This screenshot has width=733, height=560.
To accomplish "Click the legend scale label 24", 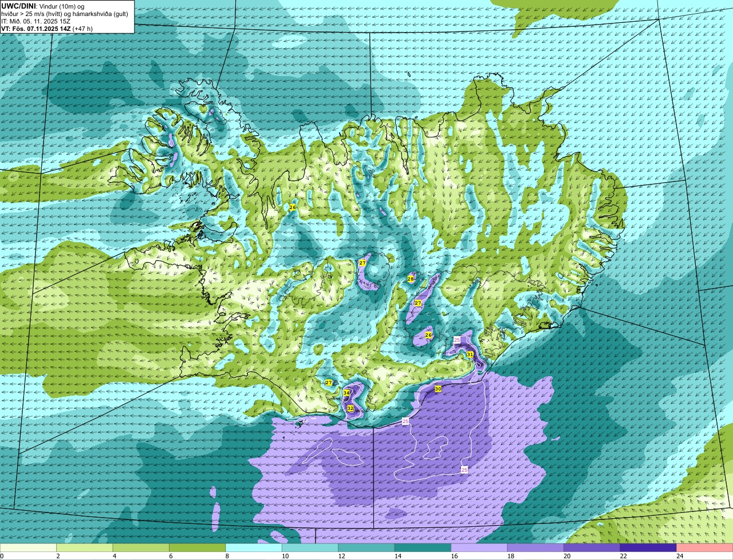I will 679,555.
